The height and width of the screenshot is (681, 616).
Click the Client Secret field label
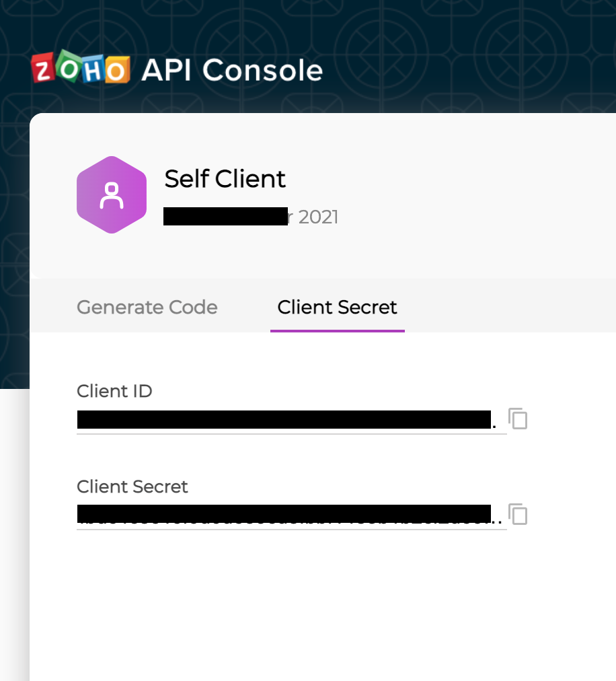coord(132,487)
